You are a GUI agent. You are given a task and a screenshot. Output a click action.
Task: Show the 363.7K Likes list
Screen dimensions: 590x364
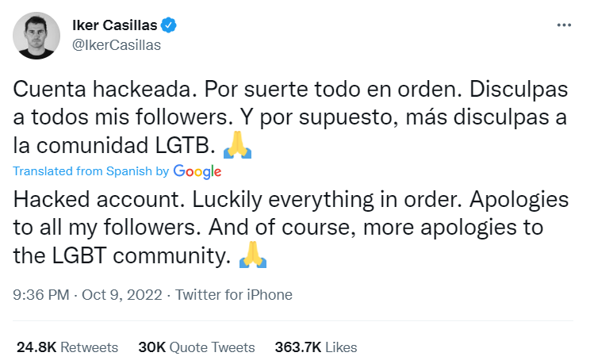pyautogui.click(x=316, y=347)
